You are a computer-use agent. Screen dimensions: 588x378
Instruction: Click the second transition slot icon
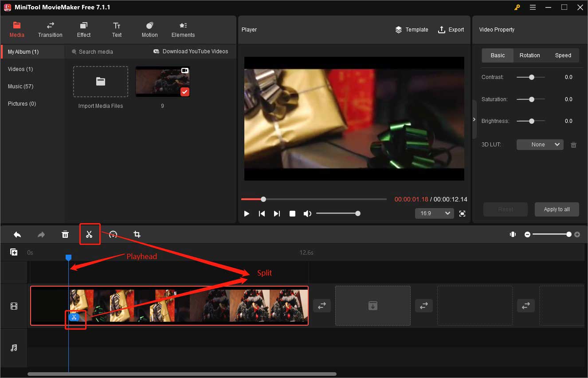point(424,306)
